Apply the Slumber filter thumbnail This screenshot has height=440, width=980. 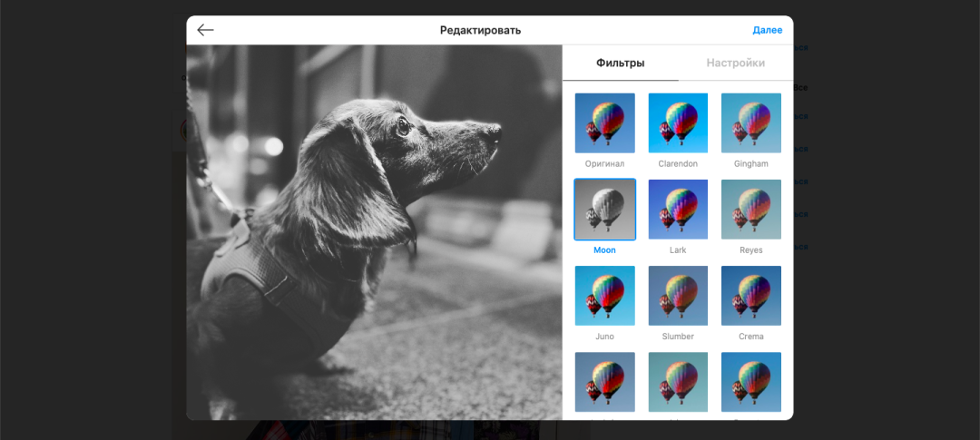(678, 296)
